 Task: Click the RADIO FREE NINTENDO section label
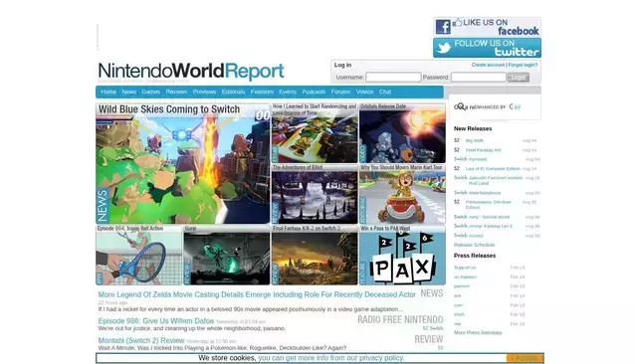[400, 320]
